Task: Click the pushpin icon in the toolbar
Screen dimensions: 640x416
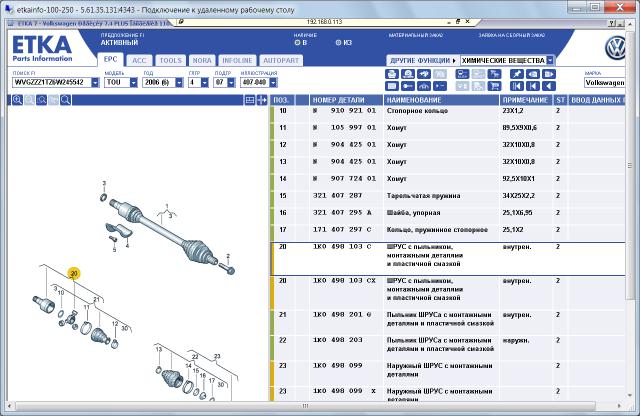Action: [x=517, y=74]
